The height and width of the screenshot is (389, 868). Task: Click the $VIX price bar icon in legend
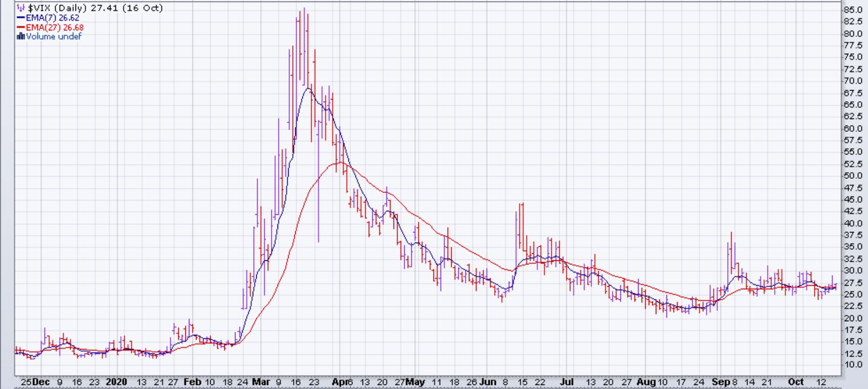click(x=21, y=8)
